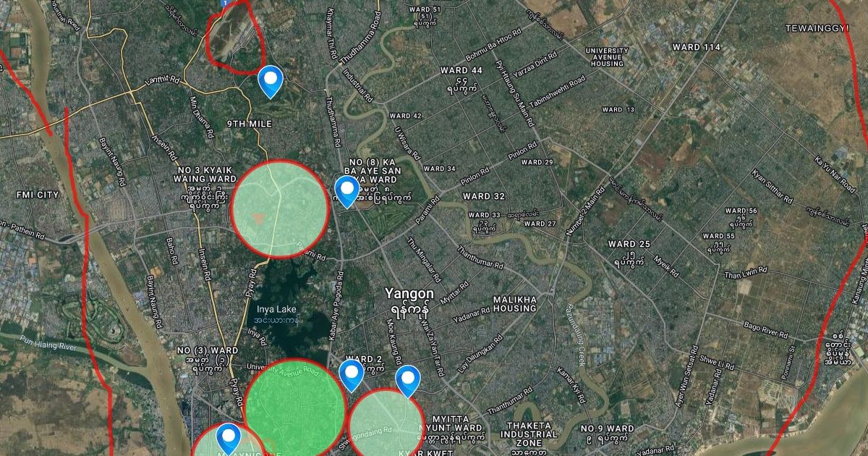
Task: Click the Yangon city label
Action: click(x=409, y=293)
